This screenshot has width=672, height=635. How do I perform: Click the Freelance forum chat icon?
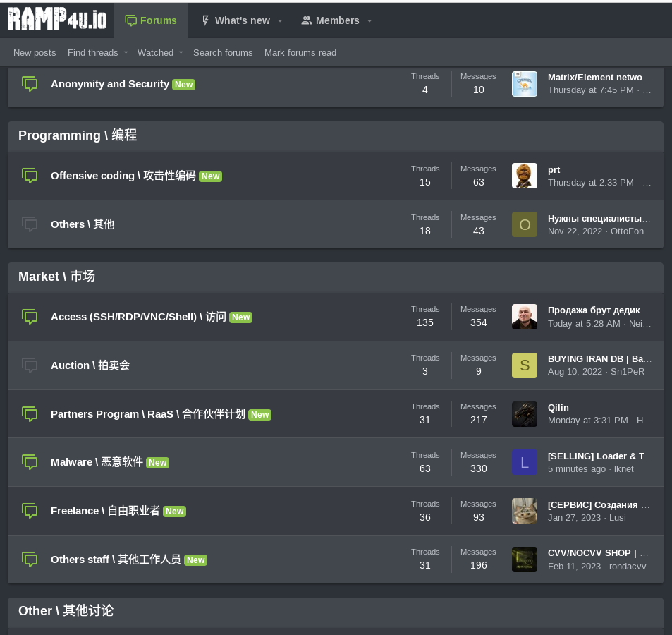(x=30, y=511)
